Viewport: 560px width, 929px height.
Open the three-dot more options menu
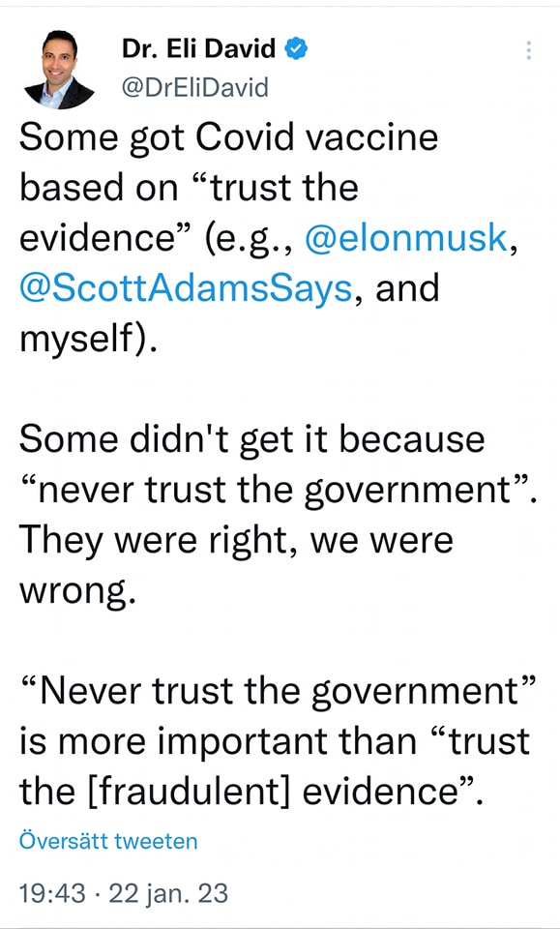tap(528, 49)
